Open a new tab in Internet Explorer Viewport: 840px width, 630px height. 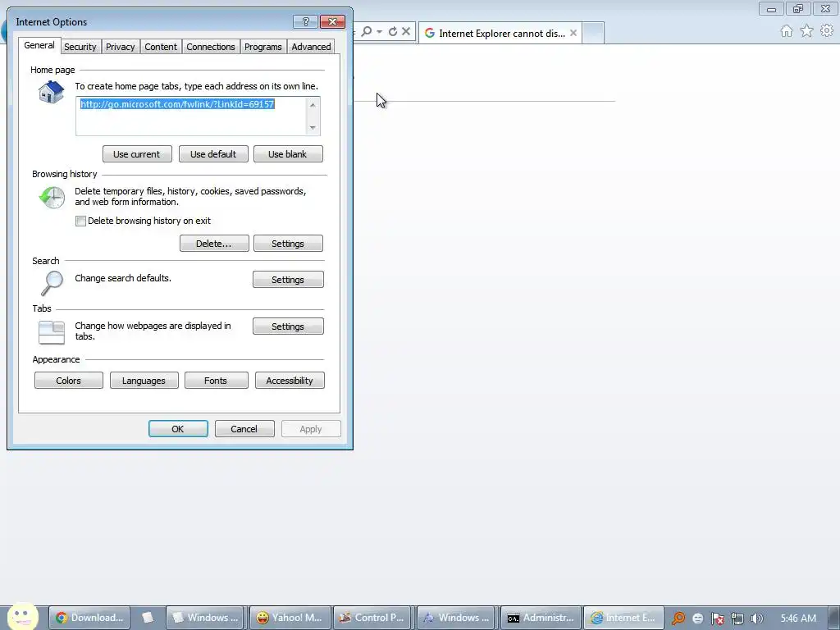(593, 33)
